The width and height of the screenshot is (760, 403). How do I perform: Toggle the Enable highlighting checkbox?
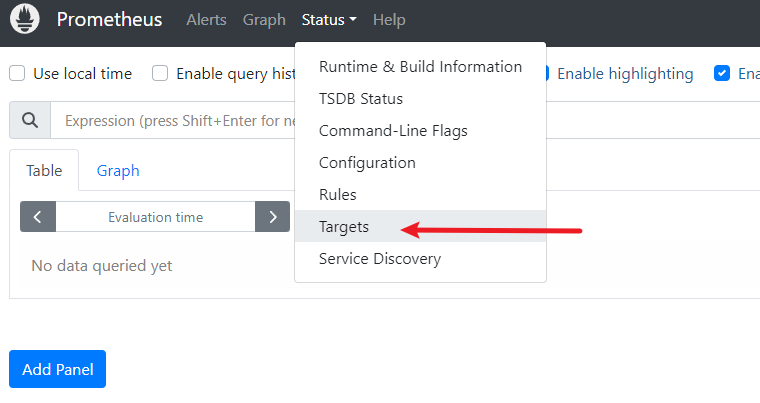pyautogui.click(x=543, y=73)
